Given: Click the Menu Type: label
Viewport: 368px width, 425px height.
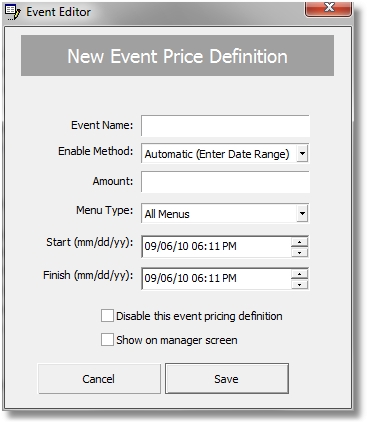Looking at the screenshot, I should point(104,211).
